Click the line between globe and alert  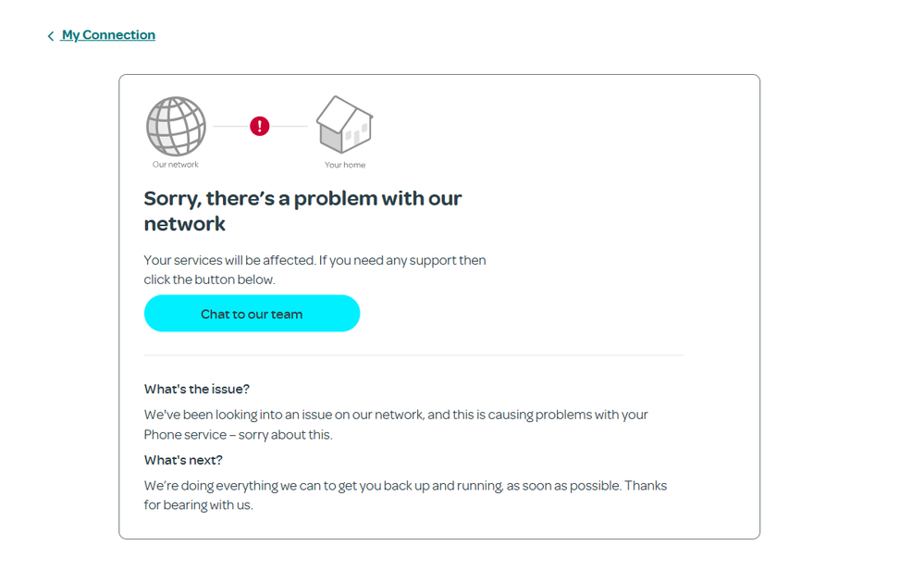click(x=230, y=126)
